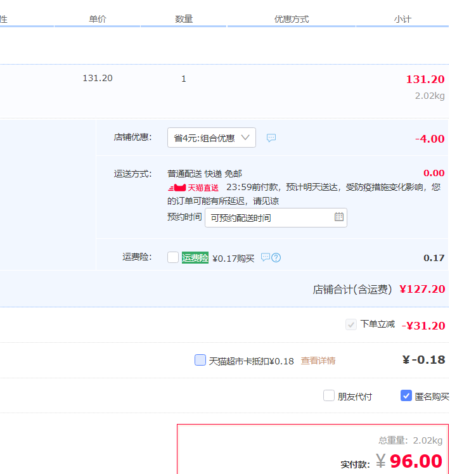Screen dimensions: 476x474
Task: Click the question mark help icon for 运费险
Action: click(276, 257)
